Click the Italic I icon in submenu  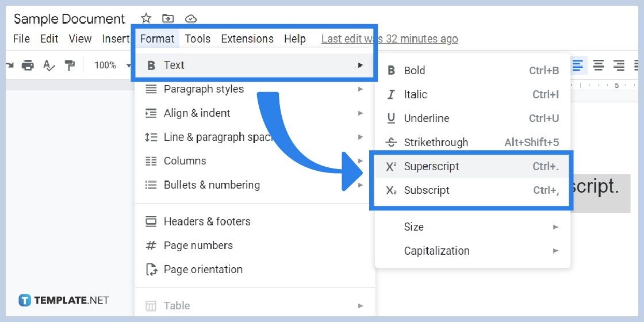coord(392,94)
